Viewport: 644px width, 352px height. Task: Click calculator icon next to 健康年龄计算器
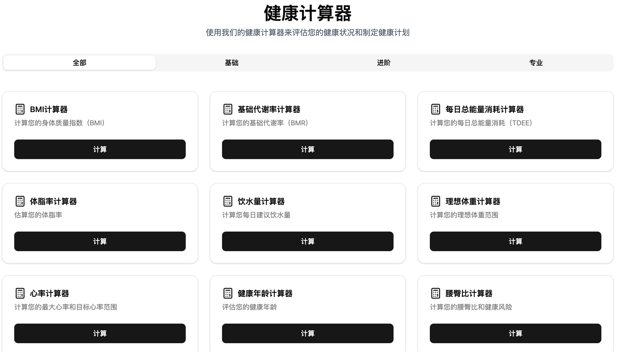point(228,293)
